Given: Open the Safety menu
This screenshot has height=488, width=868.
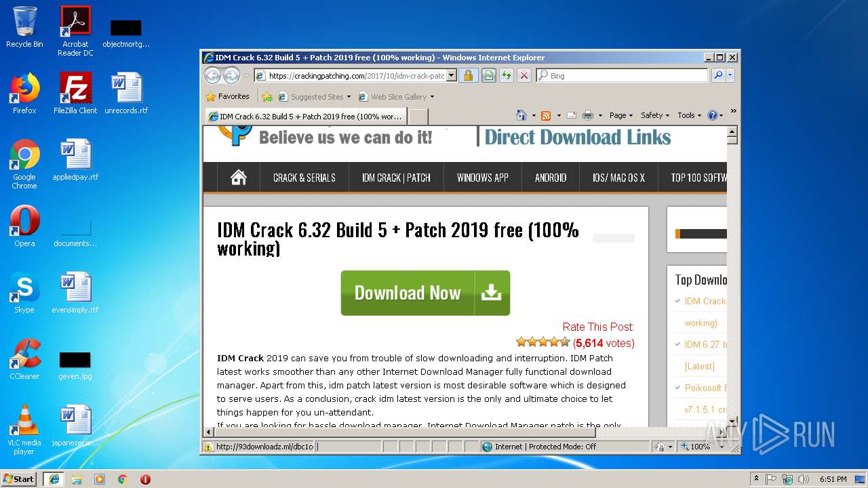Looking at the screenshot, I should tap(655, 115).
